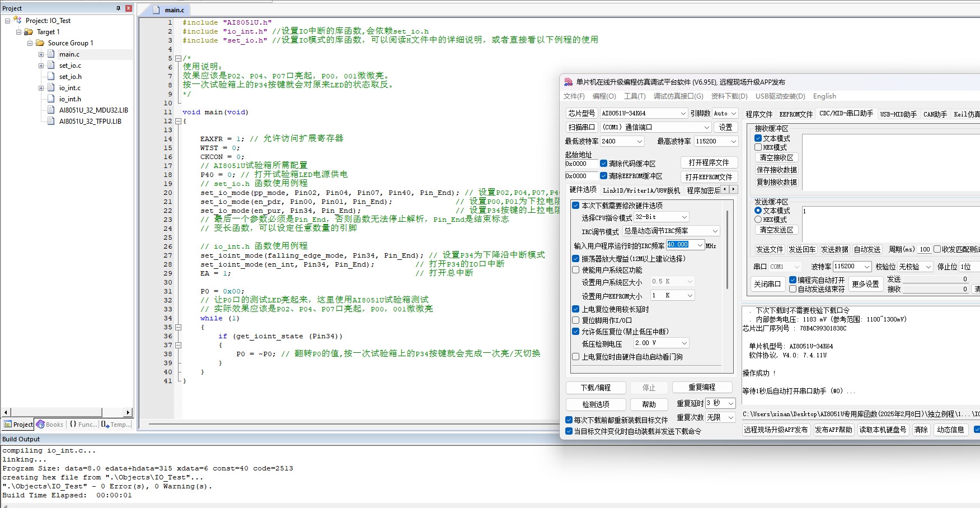
Task: Click the 下载/编程 button
Action: point(595,388)
